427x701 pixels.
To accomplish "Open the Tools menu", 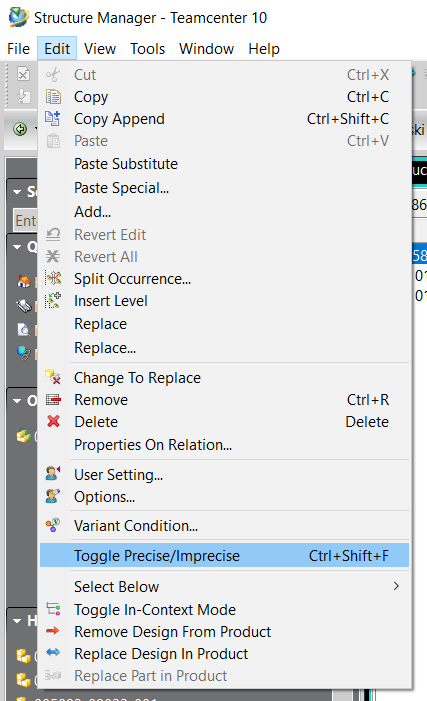I will click(x=148, y=48).
